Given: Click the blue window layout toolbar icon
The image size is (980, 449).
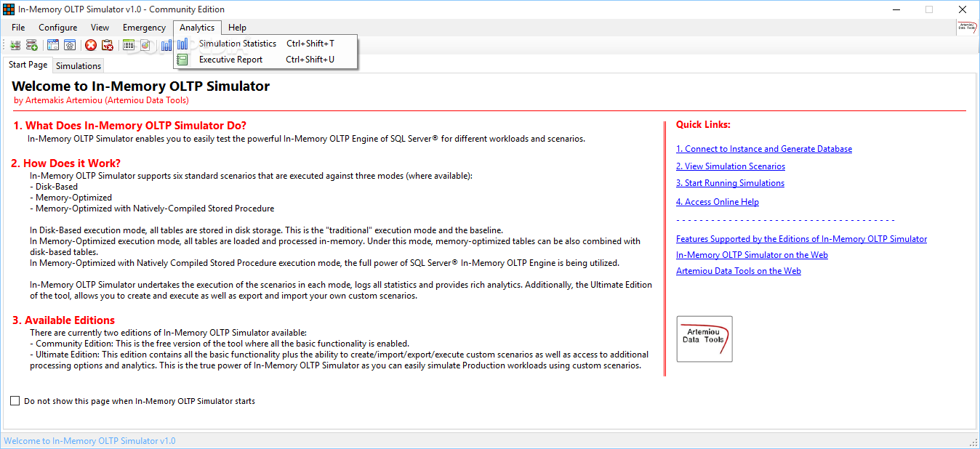Looking at the screenshot, I should click(x=53, y=45).
